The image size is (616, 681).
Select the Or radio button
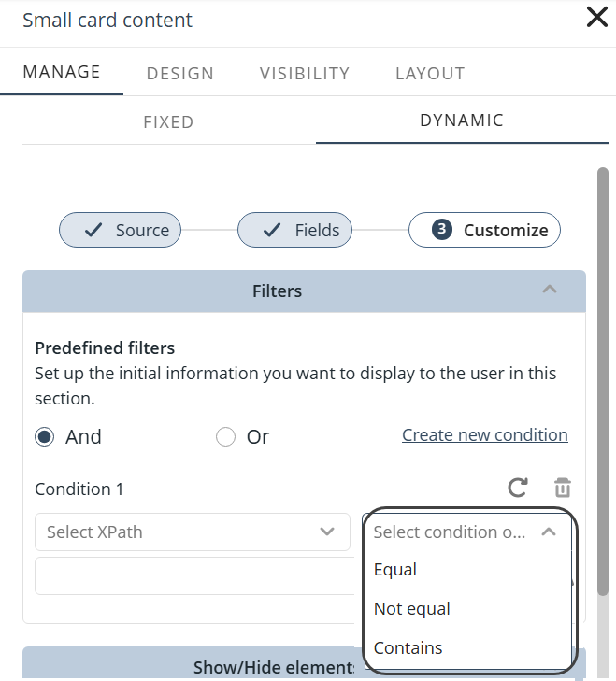pos(225,437)
